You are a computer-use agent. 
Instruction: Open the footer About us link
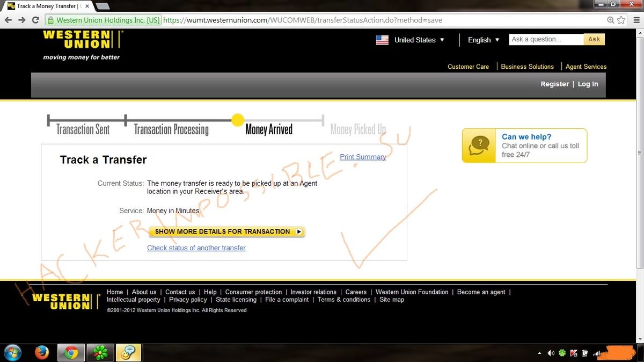[144, 292]
